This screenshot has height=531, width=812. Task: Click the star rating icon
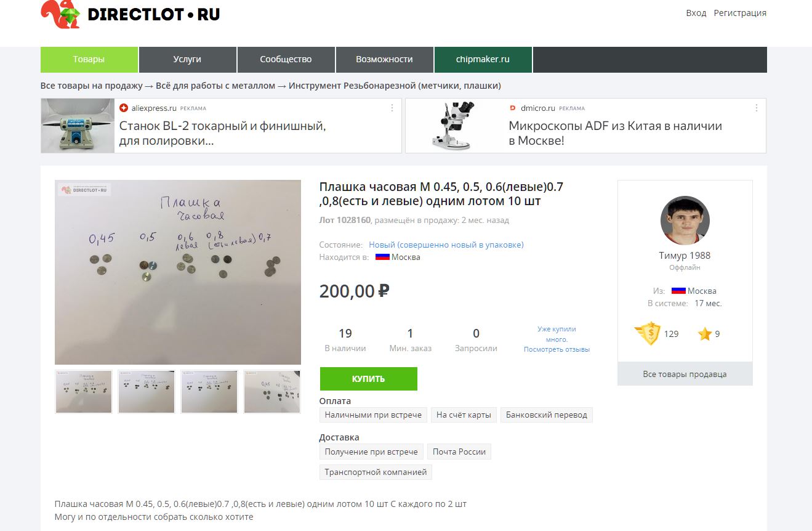click(705, 334)
